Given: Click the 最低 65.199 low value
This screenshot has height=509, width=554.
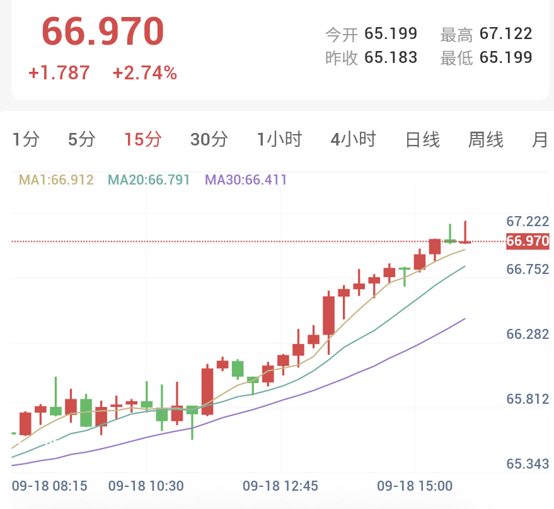Looking at the screenshot, I should 486,58.
